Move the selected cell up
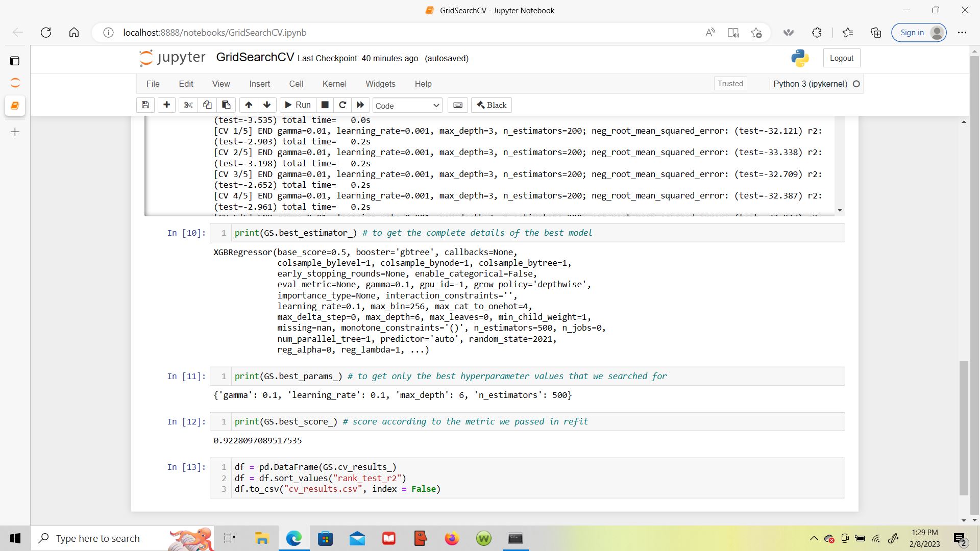This screenshot has width=980, height=551. pyautogui.click(x=249, y=105)
